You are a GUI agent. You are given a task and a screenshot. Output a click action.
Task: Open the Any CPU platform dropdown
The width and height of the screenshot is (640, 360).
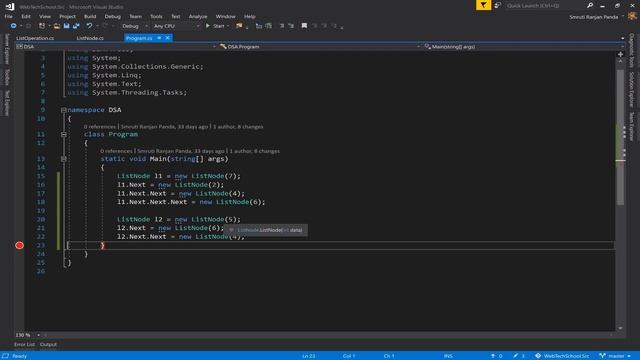[x=176, y=26]
